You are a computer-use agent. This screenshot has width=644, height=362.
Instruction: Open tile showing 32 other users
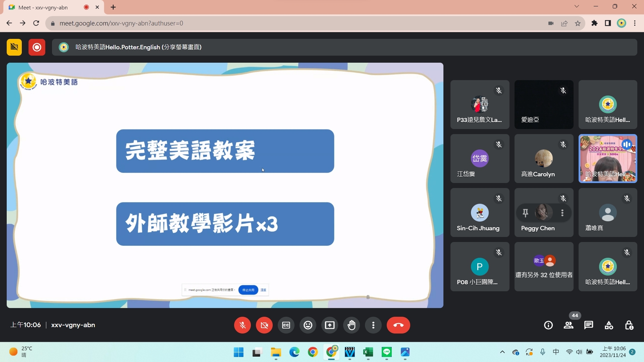click(544, 267)
